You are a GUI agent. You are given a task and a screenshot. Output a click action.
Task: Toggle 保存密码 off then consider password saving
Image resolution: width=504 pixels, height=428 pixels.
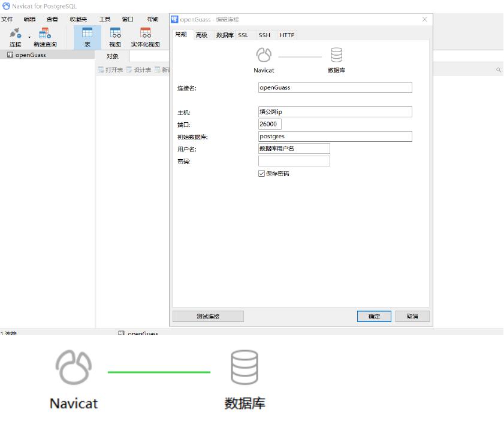(x=261, y=174)
